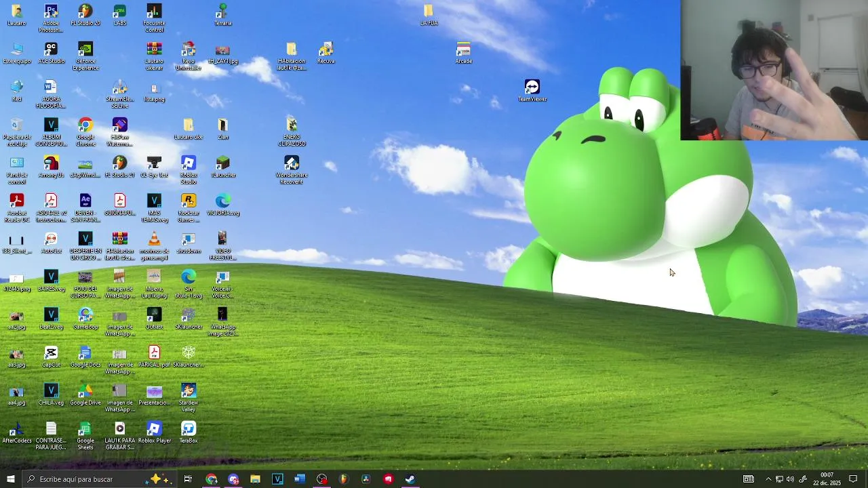Click the Rockstar Games launcher icon
Image resolution: width=868 pixels, height=488 pixels.
(189, 207)
